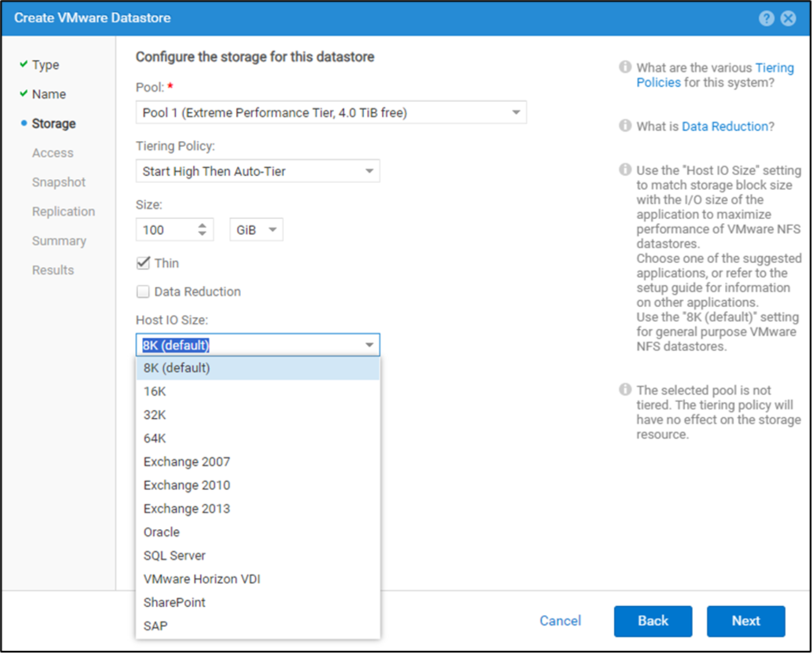Click the info icon beside Tiering Policies hint
This screenshot has width=812, height=653.
tap(625, 67)
